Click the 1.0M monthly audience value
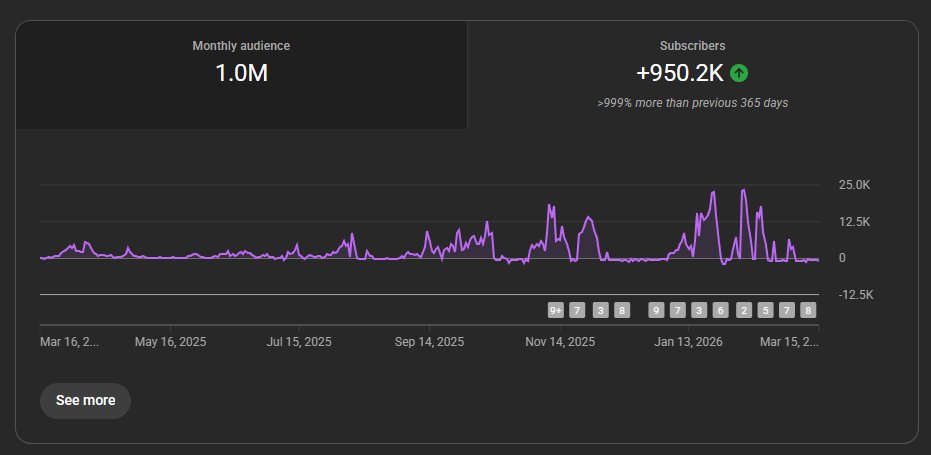The height and width of the screenshot is (455, 931). point(241,73)
